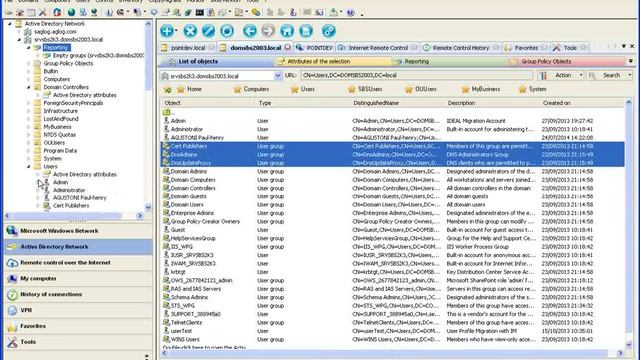
Task: Open the Home favorite star shortcut
Action: click(189, 89)
